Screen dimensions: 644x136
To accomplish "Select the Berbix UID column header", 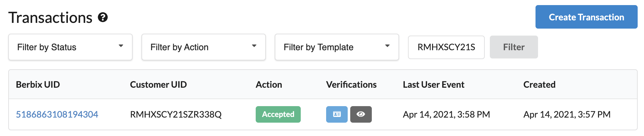I will coord(38,85).
